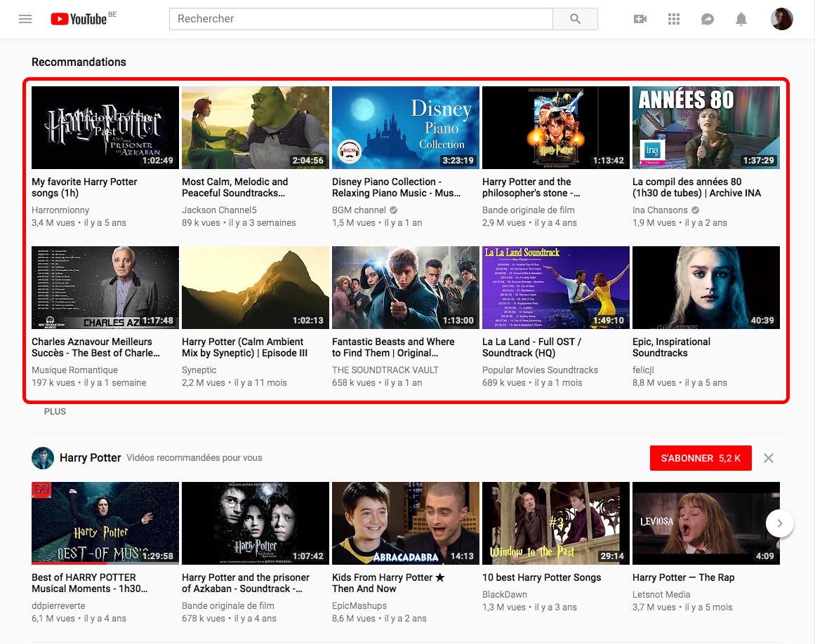Open the messages share icon
Viewport: 815px width, 644px height.
[708, 19]
